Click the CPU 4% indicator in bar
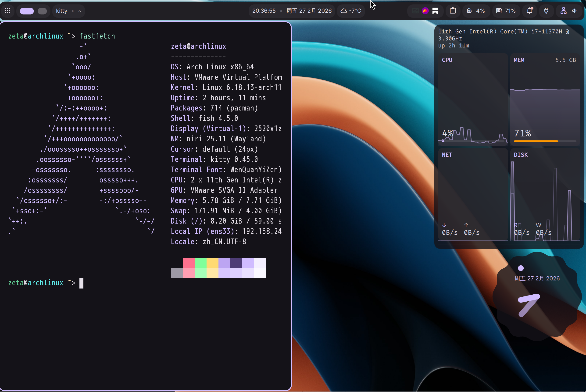Viewport: 586px width, 392px height. tap(475, 11)
